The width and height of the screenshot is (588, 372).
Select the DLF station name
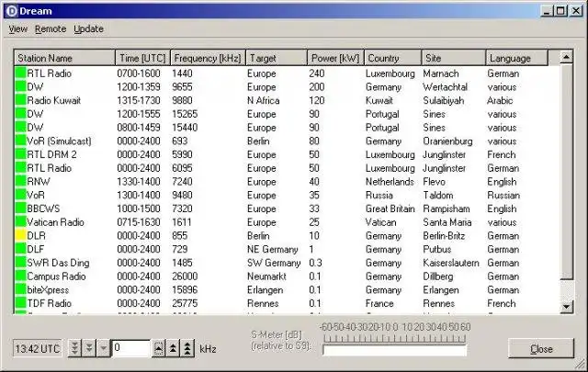[36, 249]
